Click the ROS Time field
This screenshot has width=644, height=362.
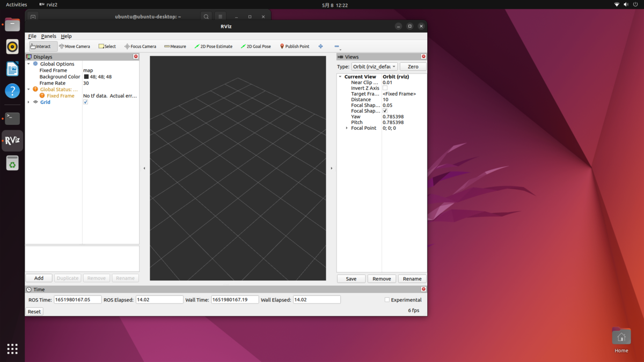tap(77, 300)
